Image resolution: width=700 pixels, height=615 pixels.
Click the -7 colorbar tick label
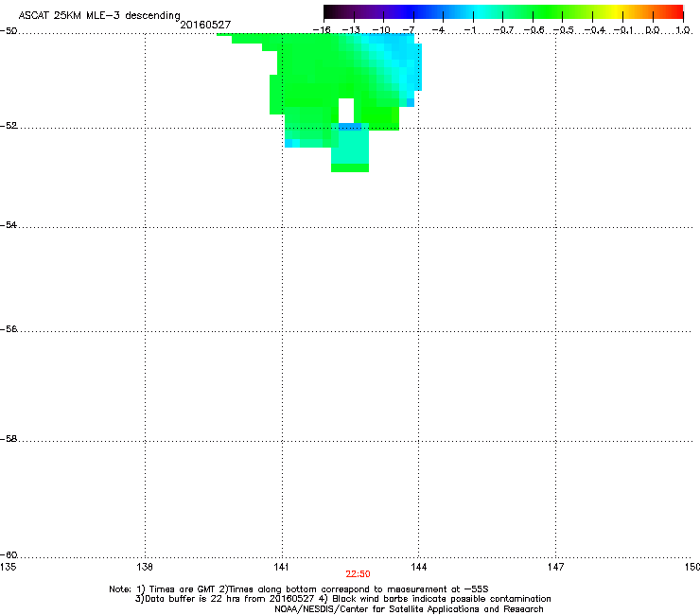coord(409,30)
